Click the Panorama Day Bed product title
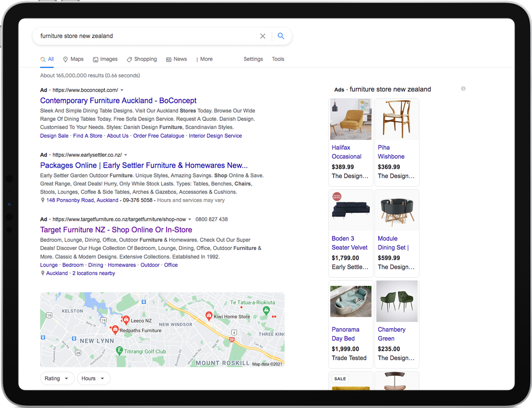 tap(345, 334)
